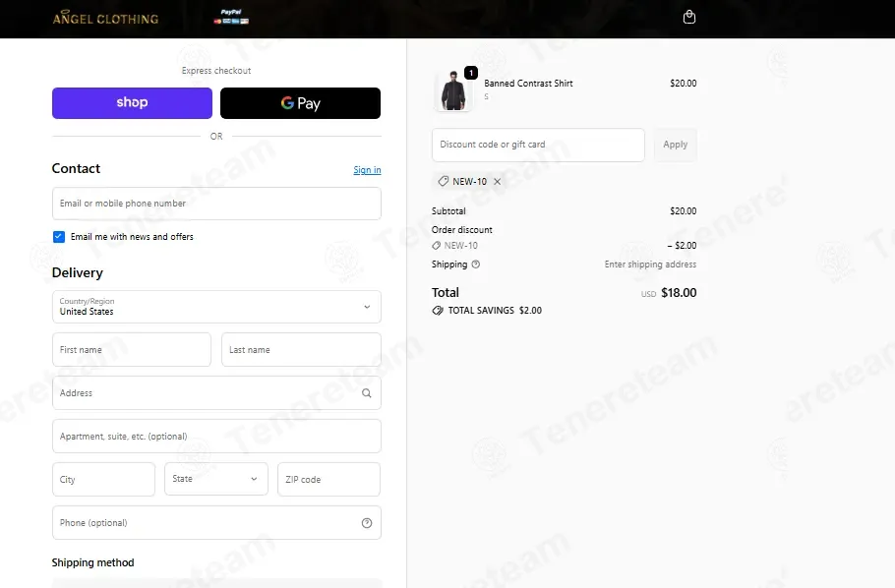Image resolution: width=895 pixels, height=588 pixels.
Task: Click the Apartment, suite optional field
Action: click(216, 437)
